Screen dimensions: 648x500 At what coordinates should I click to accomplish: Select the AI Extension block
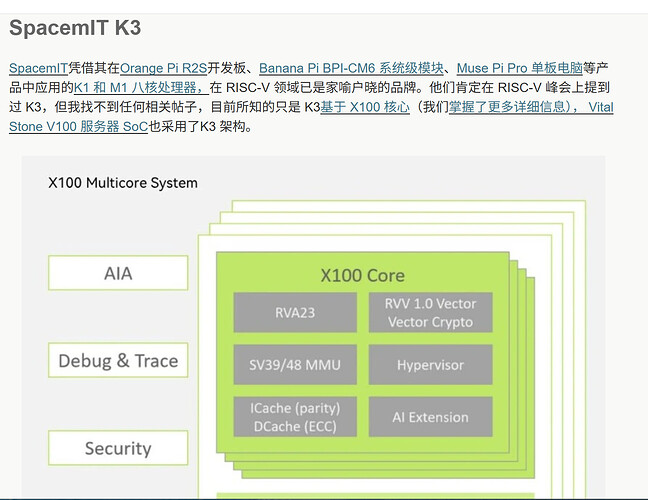pyautogui.click(x=430, y=417)
